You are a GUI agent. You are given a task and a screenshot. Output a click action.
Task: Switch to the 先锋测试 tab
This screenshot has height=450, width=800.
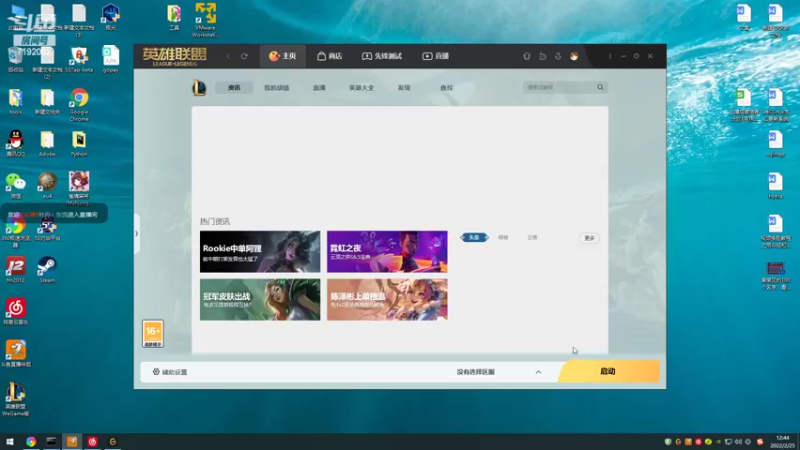(x=382, y=56)
